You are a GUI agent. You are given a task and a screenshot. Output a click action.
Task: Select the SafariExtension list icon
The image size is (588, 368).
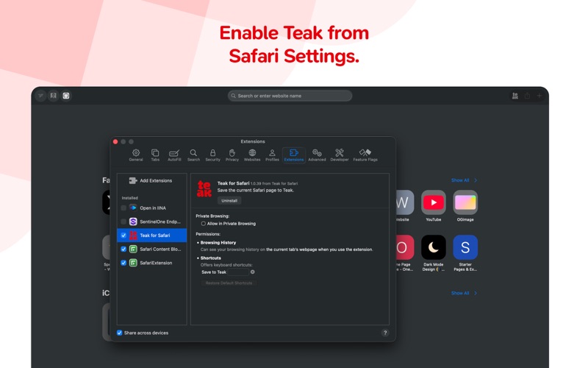point(133,263)
